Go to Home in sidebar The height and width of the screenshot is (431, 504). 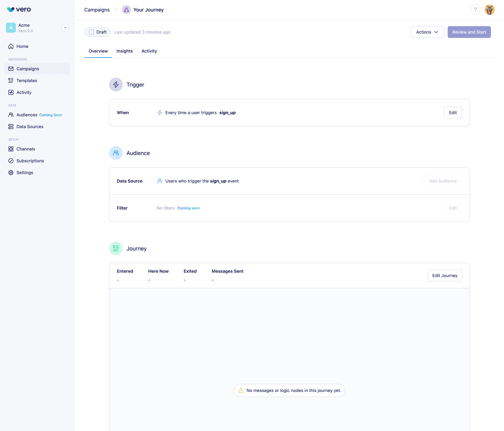[x=22, y=46]
